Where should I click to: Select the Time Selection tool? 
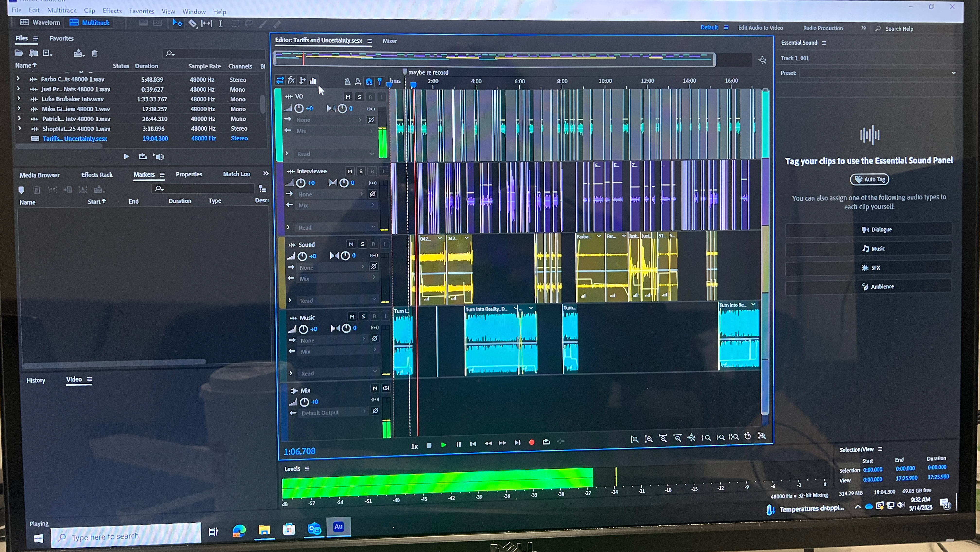coord(220,24)
